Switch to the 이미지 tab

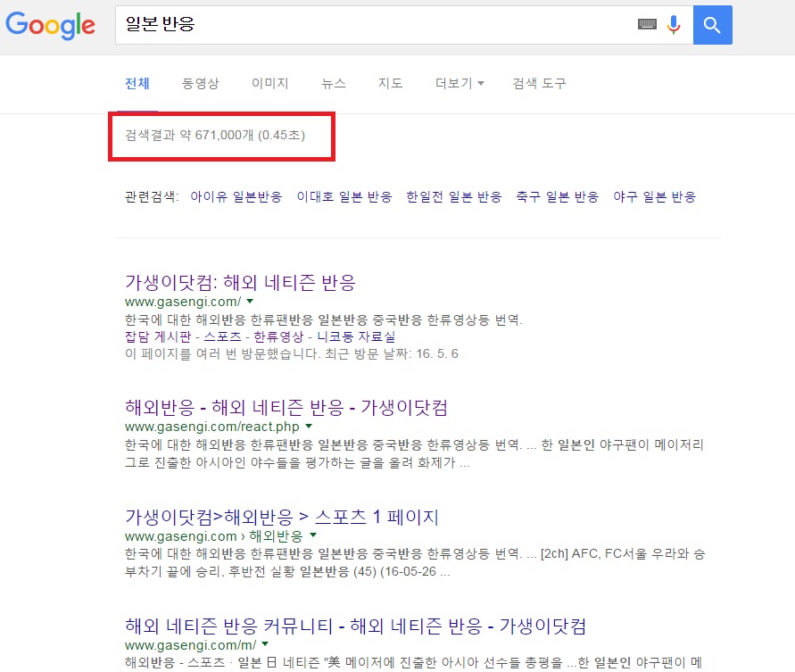click(269, 84)
